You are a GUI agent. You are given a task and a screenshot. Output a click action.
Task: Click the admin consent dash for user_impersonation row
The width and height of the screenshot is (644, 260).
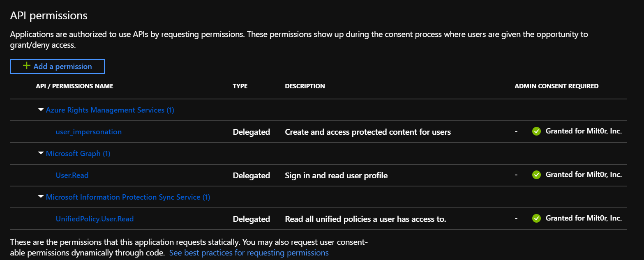(516, 131)
